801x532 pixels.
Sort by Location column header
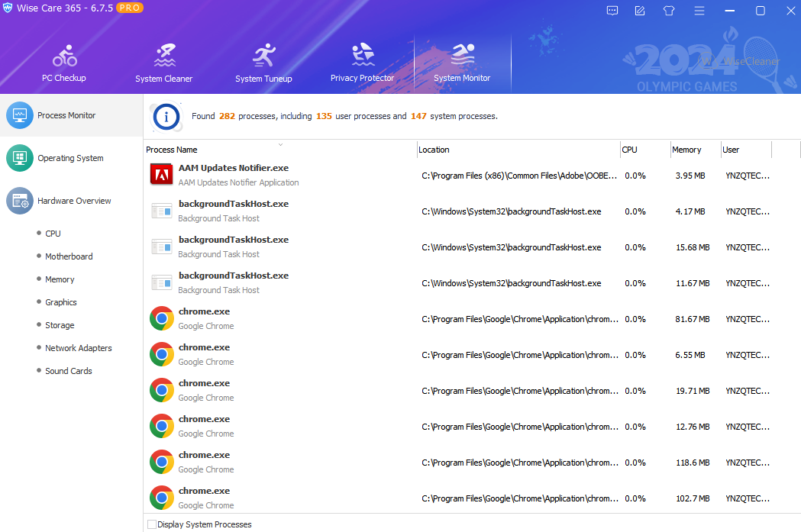(518, 150)
